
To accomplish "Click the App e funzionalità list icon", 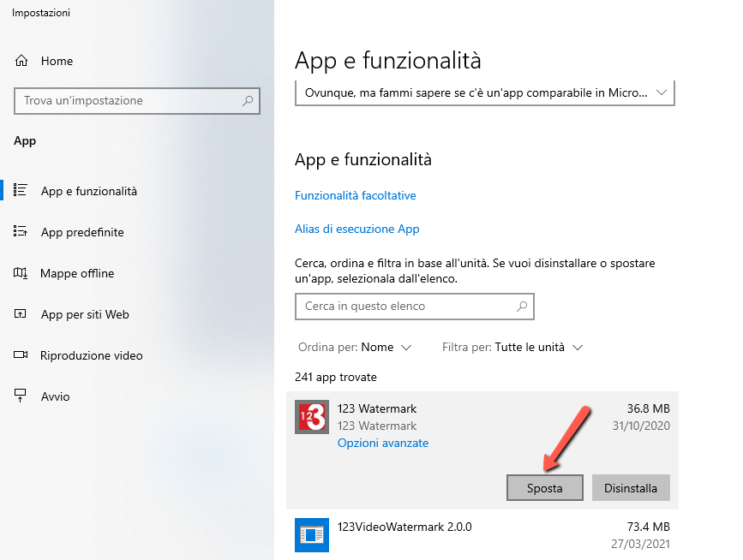I will 21,190.
